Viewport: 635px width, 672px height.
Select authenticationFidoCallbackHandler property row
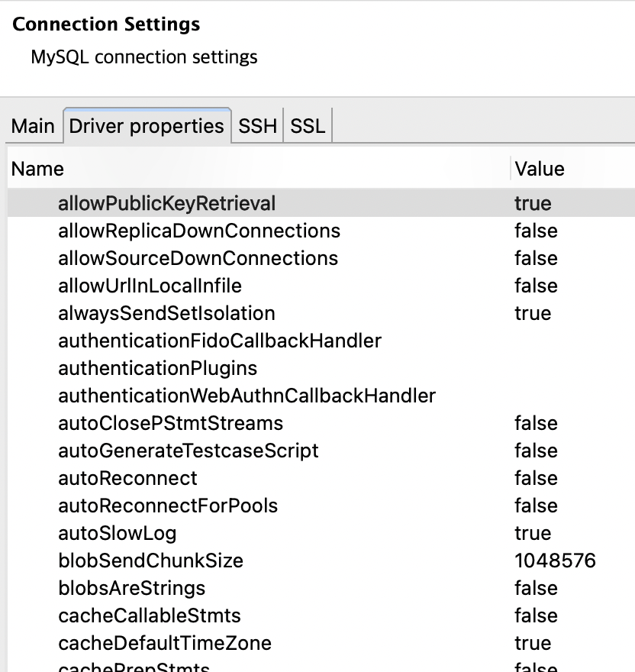(x=220, y=341)
